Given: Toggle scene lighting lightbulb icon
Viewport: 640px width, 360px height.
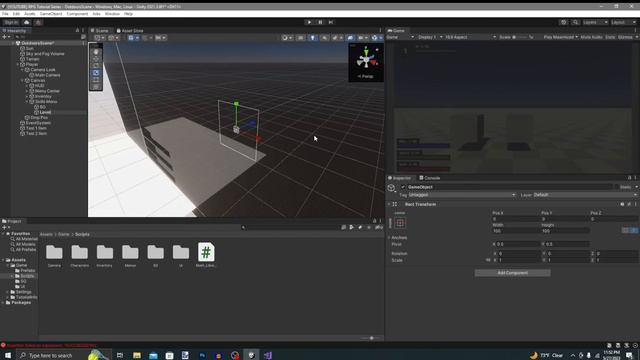Looking at the screenshot, I should 313,38.
